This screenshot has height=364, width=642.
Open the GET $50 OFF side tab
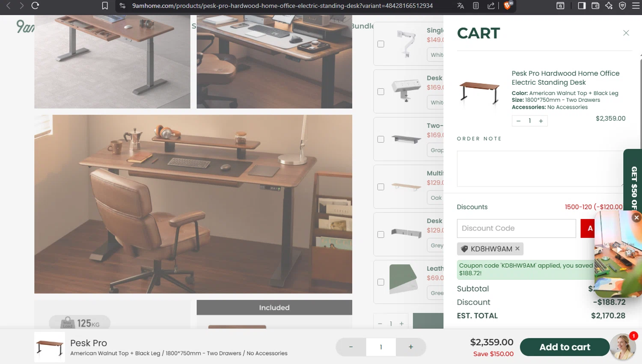634,180
